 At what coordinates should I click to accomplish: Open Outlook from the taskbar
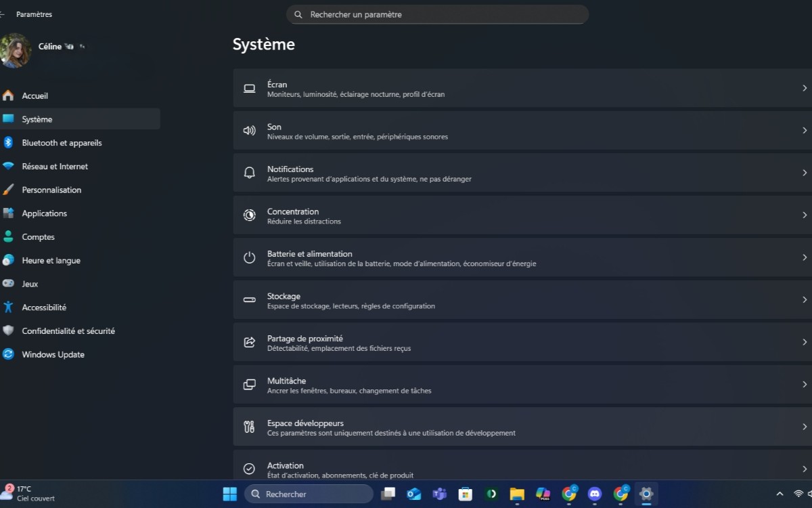click(x=413, y=494)
